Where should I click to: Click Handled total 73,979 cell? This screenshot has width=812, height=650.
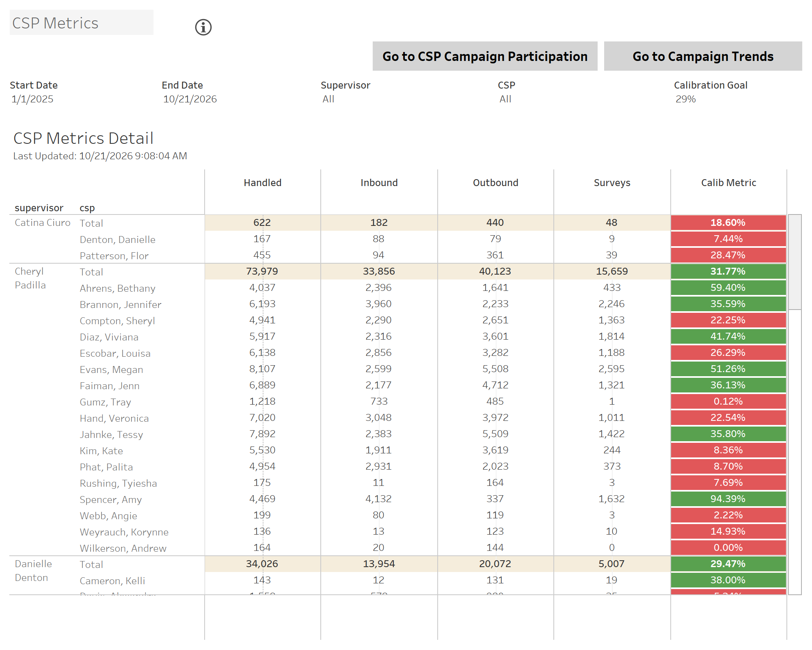[x=262, y=271]
